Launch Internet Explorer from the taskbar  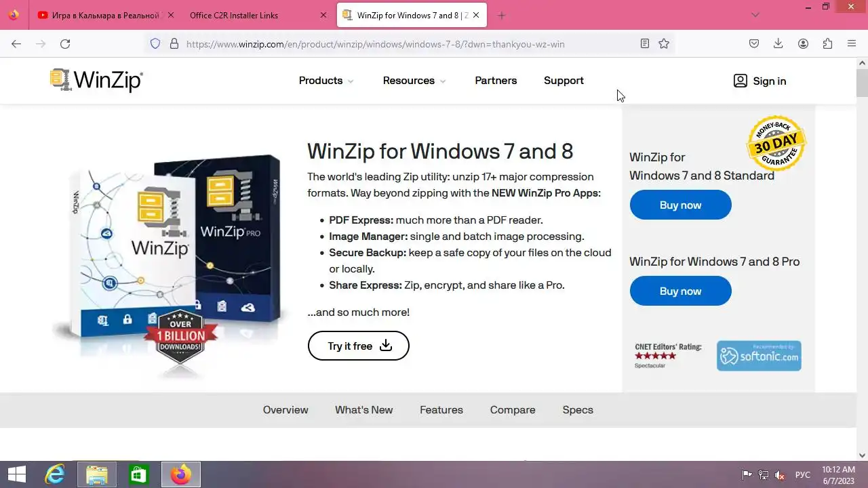point(54,474)
